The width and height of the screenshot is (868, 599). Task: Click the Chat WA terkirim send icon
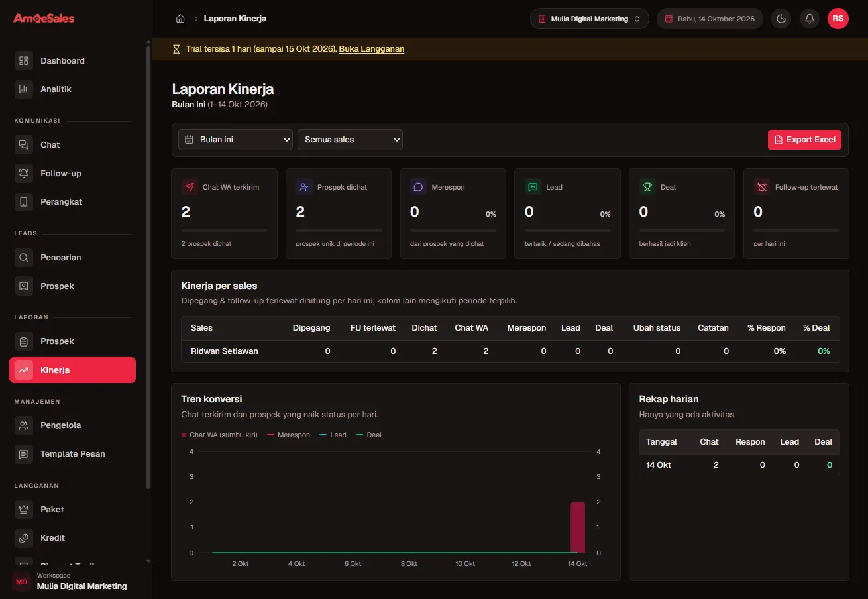190,187
